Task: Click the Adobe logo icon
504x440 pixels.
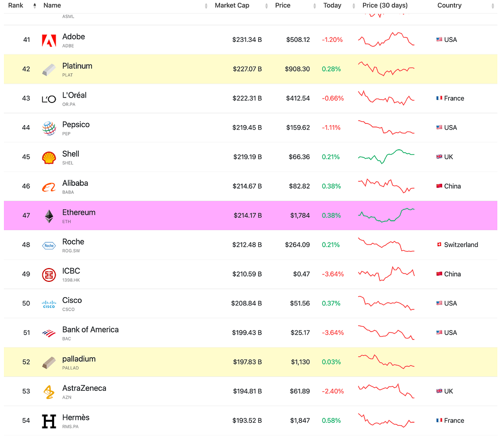Action: pos(49,40)
